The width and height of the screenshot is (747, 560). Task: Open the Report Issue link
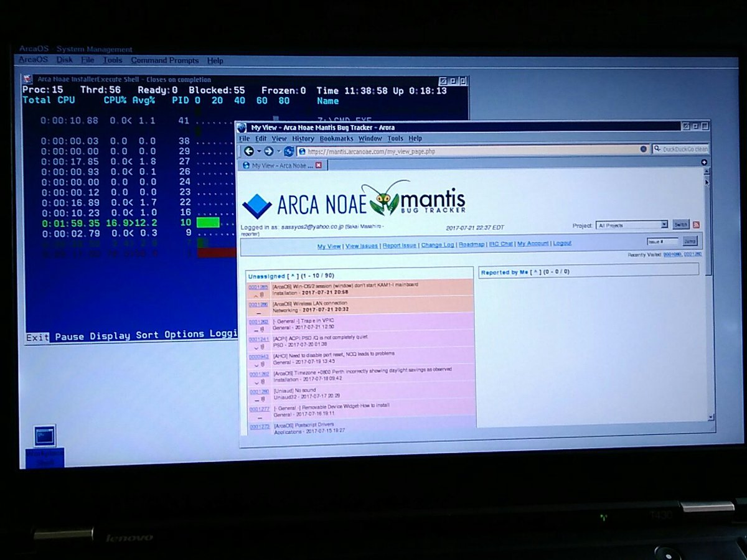pyautogui.click(x=399, y=245)
